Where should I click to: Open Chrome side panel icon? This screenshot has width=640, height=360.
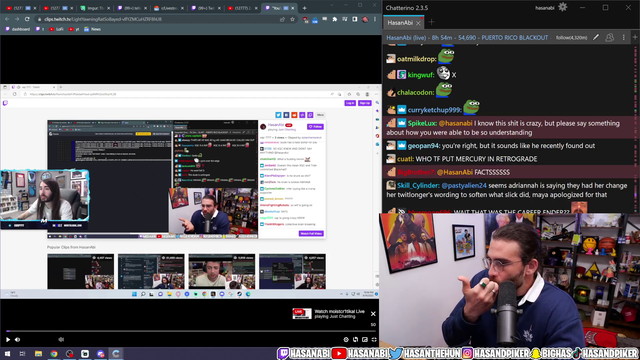click(x=355, y=19)
